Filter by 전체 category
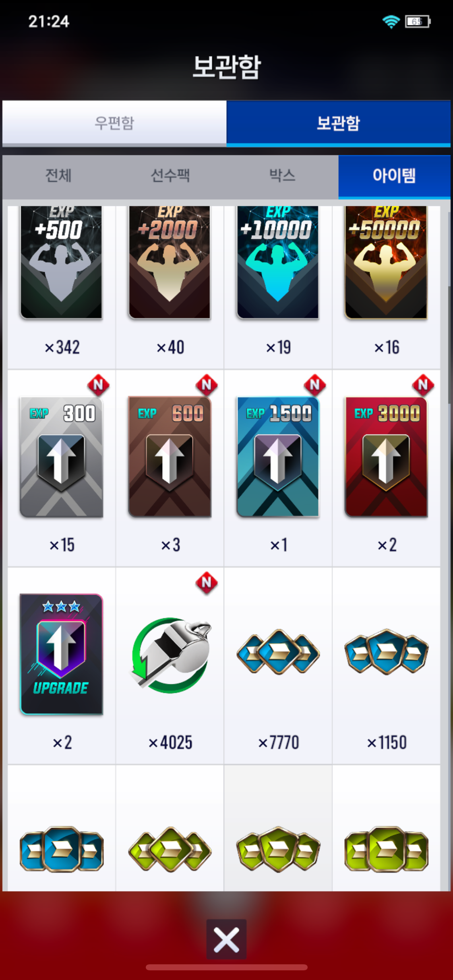Screen dimensions: 453x980 point(58,176)
